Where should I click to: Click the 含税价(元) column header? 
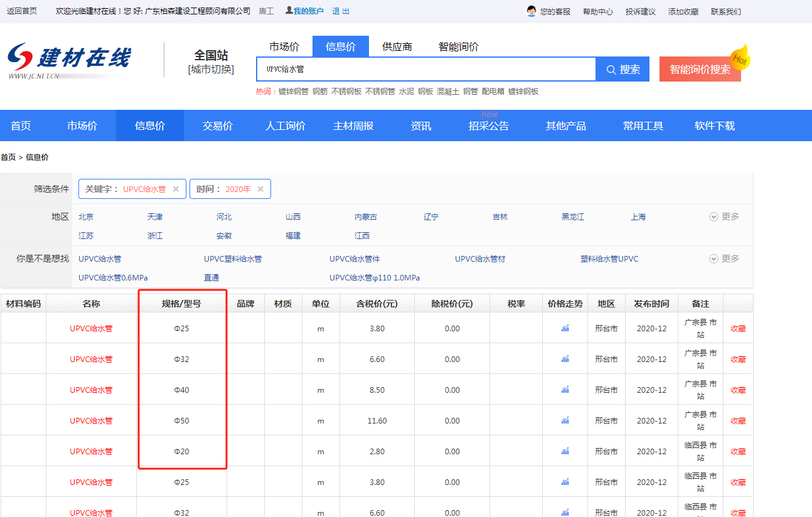pos(377,304)
